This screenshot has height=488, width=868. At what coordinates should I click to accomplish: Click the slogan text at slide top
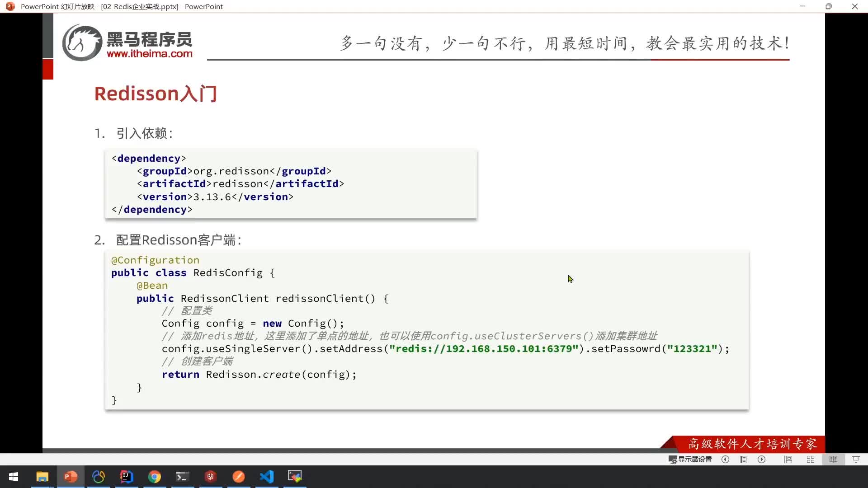tap(565, 43)
